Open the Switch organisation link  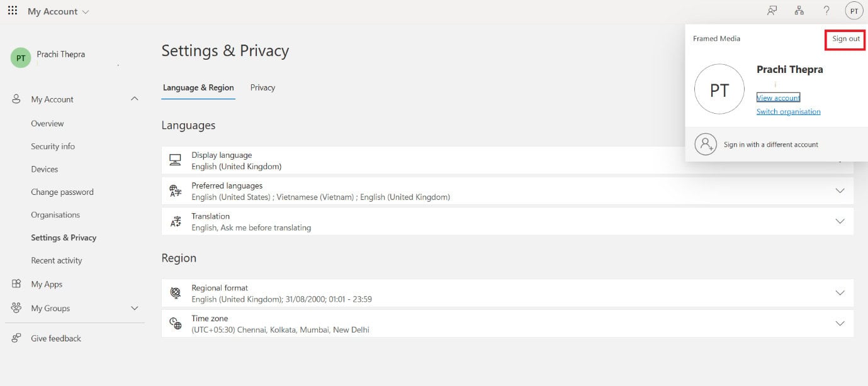coord(788,112)
